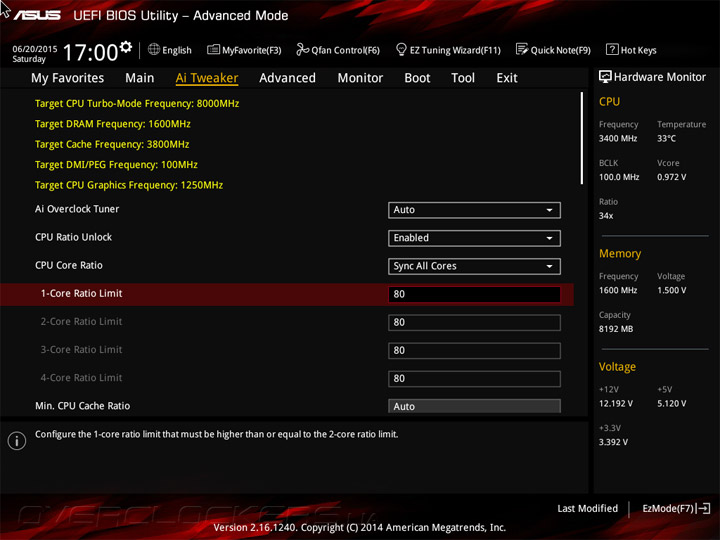Click the 33°C temperature value
This screenshot has height=540, width=720.
pos(666,138)
